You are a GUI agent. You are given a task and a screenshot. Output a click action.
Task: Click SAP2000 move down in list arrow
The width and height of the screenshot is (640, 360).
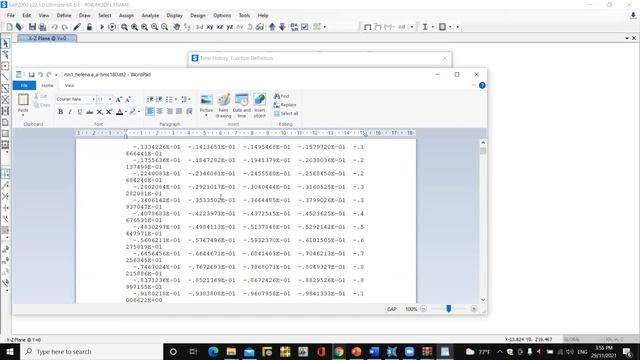click(x=282, y=27)
